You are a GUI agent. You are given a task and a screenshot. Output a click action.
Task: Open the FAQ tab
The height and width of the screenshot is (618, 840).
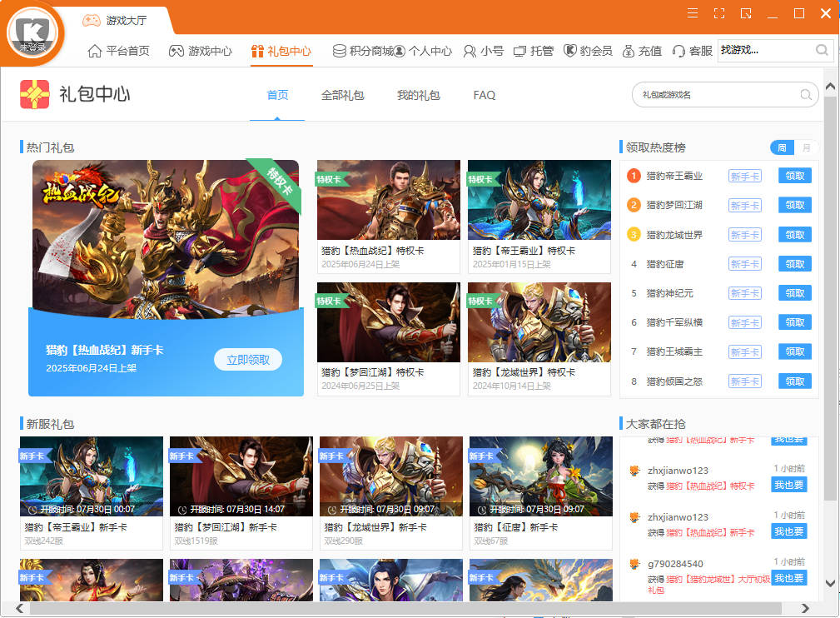pos(485,95)
